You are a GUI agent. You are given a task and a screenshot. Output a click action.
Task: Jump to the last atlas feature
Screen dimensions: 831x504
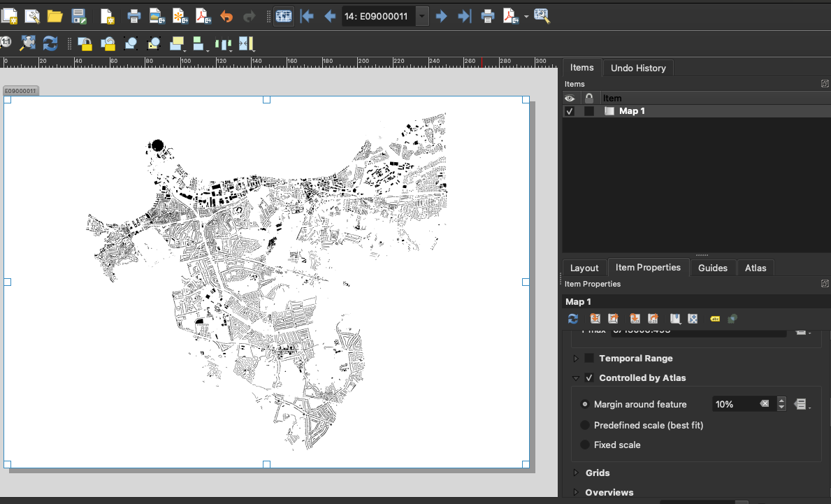click(x=464, y=15)
